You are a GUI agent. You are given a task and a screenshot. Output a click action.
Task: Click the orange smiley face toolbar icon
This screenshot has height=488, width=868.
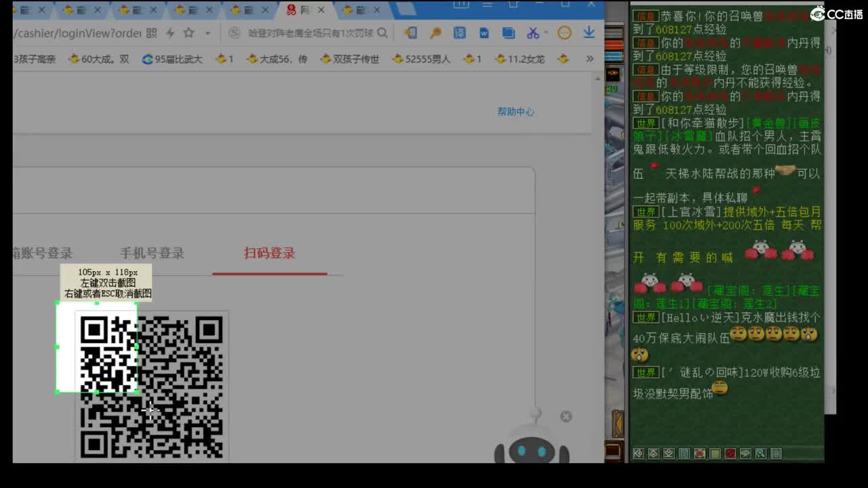(564, 33)
